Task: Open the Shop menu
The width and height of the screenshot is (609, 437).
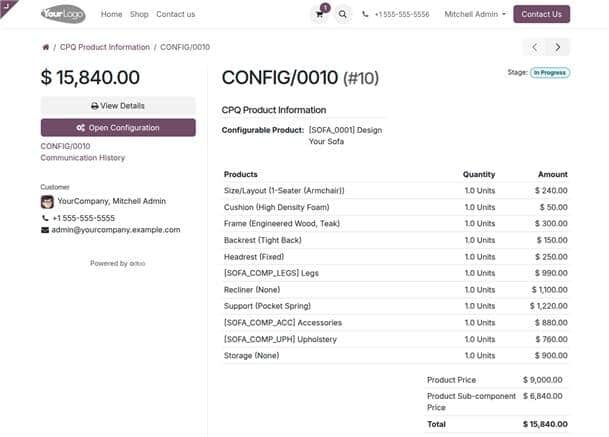Action: tap(139, 14)
